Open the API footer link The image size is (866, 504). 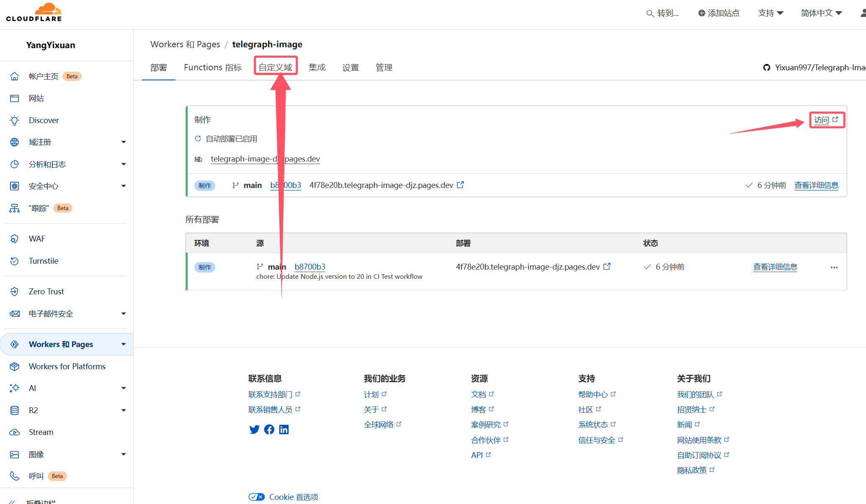pos(481,455)
